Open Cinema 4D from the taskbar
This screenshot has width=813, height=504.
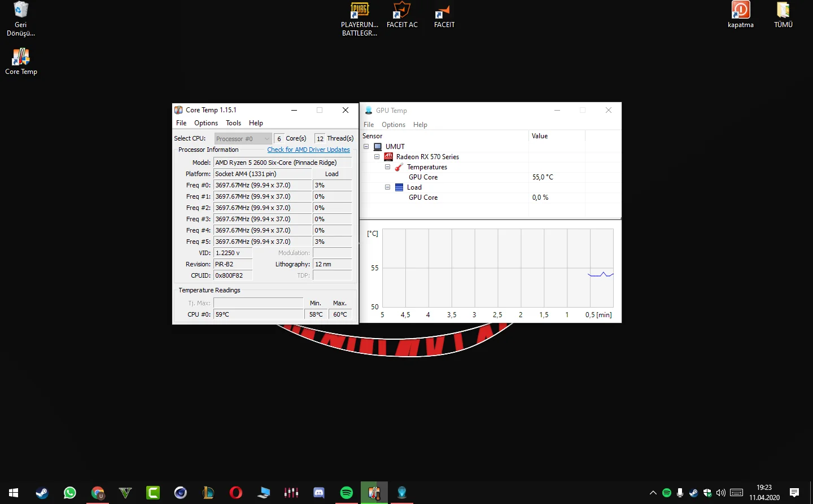181,493
